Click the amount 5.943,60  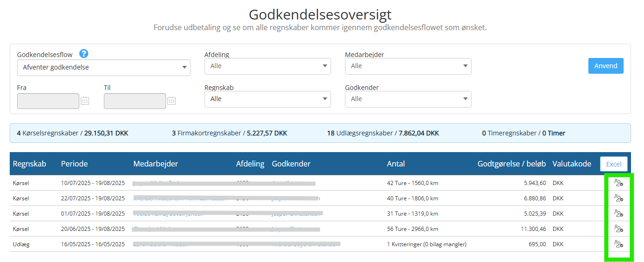(535, 183)
